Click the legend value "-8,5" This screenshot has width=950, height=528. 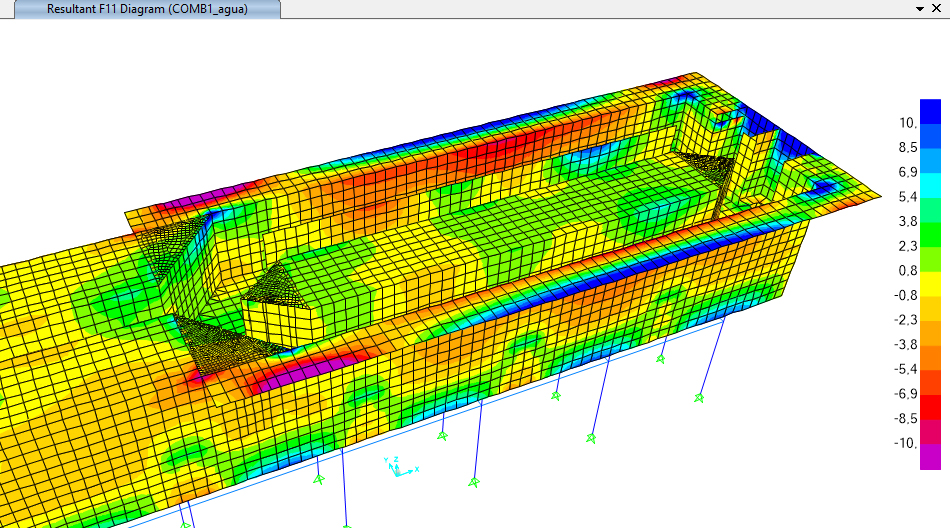(906, 419)
